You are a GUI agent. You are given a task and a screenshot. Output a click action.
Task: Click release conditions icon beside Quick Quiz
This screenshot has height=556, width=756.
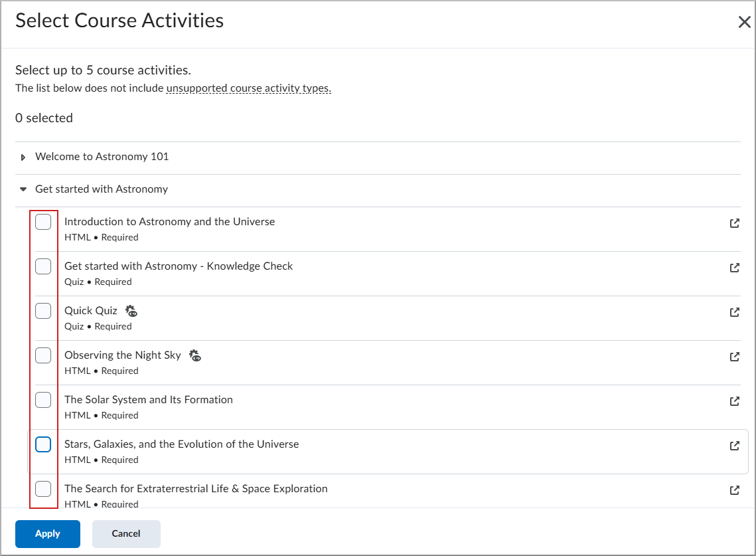pyautogui.click(x=131, y=311)
